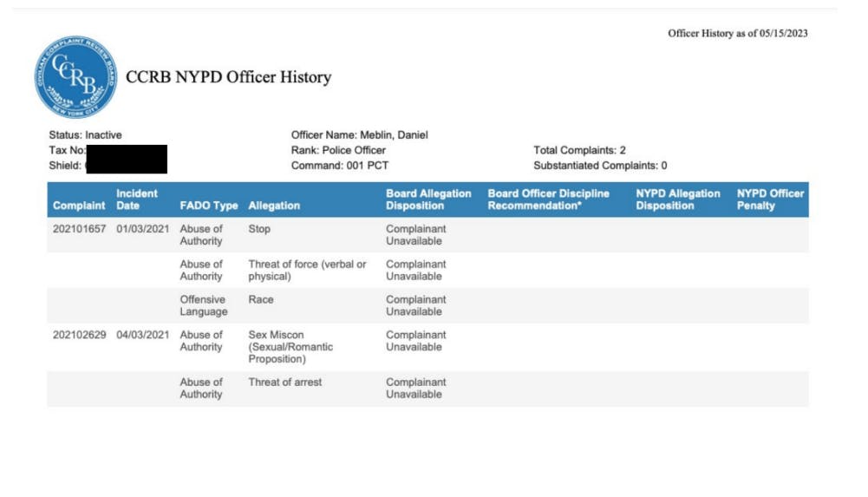Image resolution: width=868 pixels, height=497 pixels.
Task: Select complaint number 202102629
Action: 79,335
